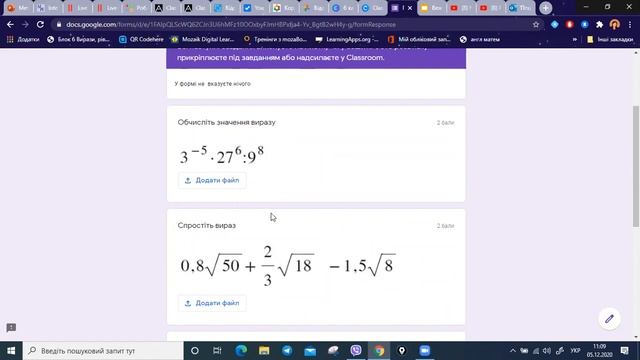
Task: Open the Windows notification center
Action: coord(624,351)
